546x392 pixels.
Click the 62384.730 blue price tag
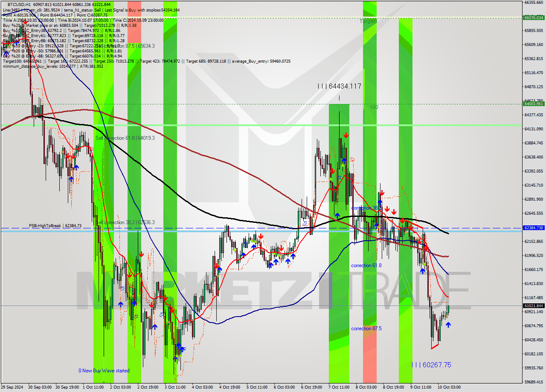534,228
